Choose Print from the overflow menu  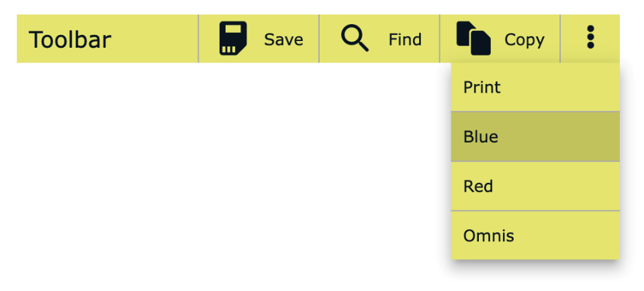(x=535, y=87)
